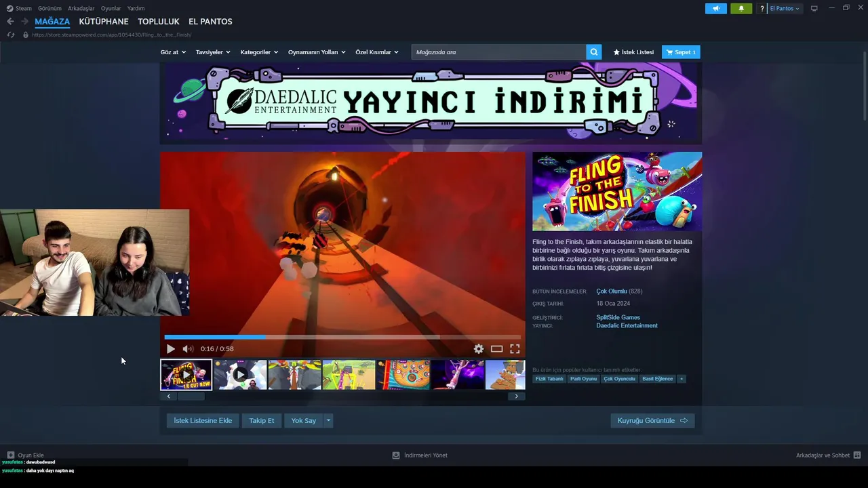Move the thumbnail strip left with arrow
The width and height of the screenshot is (868, 488).
(x=168, y=396)
